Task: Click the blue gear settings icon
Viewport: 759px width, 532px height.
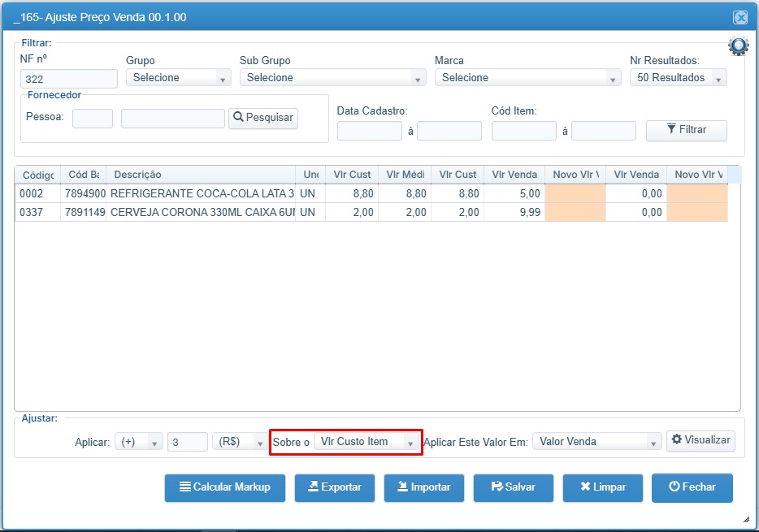Action: (x=739, y=46)
